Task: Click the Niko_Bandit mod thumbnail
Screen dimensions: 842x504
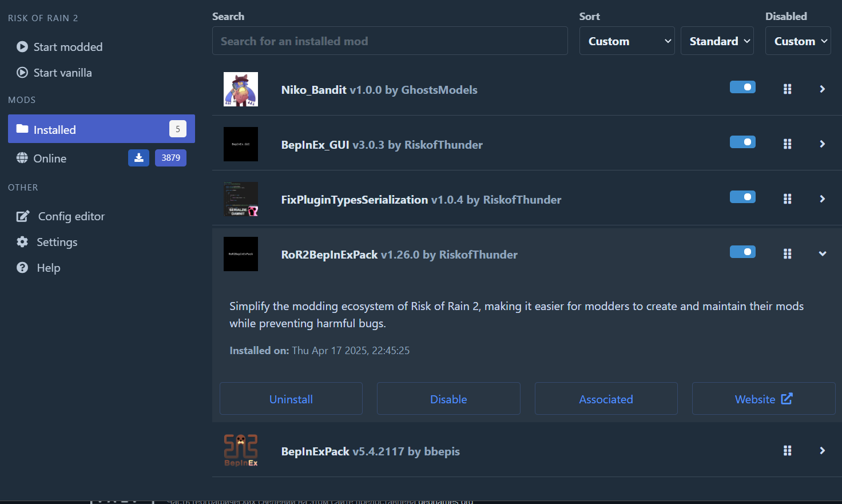Action: tap(241, 89)
